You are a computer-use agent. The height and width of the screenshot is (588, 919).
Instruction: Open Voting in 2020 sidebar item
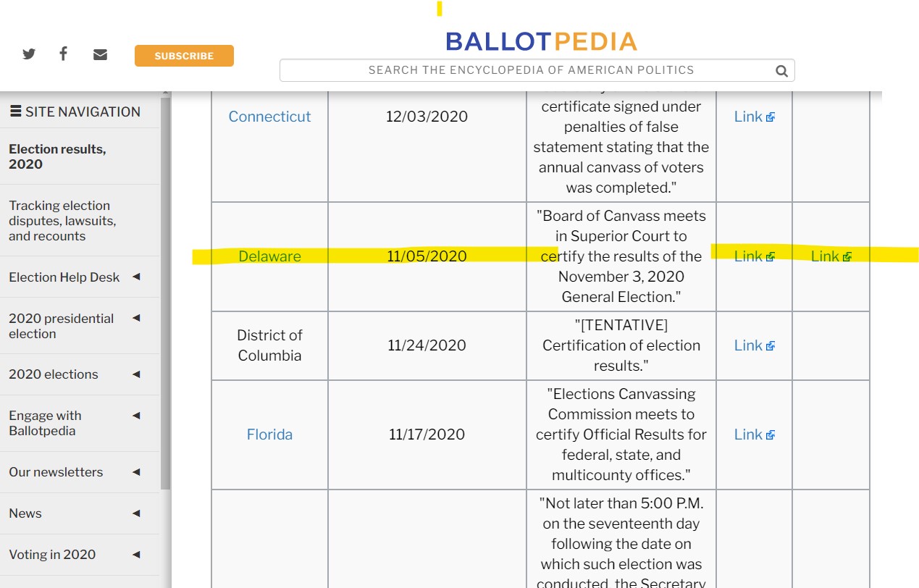52,555
